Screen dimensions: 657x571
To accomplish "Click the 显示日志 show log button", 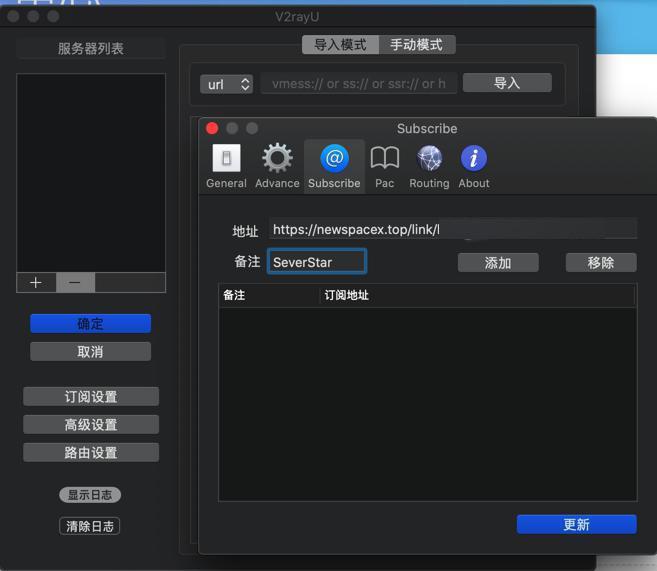I will (90, 495).
